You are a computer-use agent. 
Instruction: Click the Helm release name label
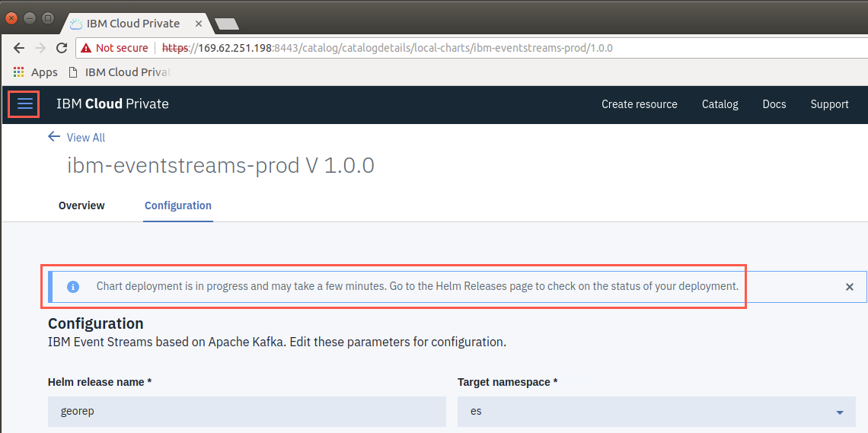tap(100, 382)
